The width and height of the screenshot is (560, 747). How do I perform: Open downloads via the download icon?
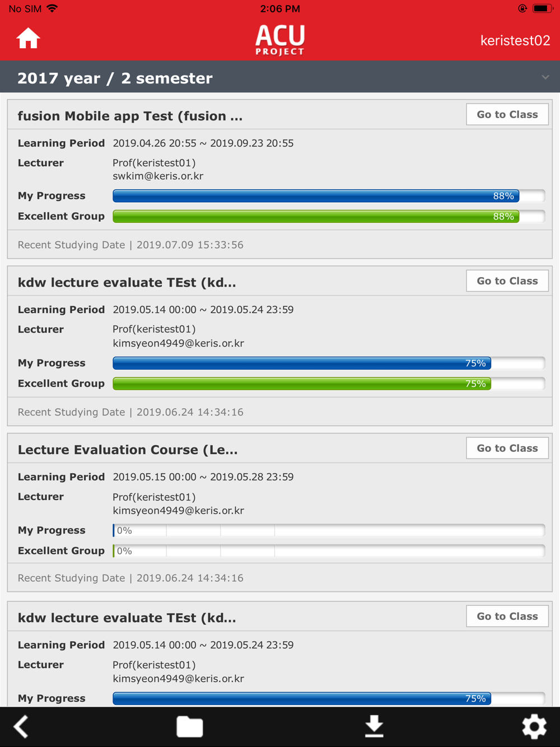pyautogui.click(x=374, y=726)
